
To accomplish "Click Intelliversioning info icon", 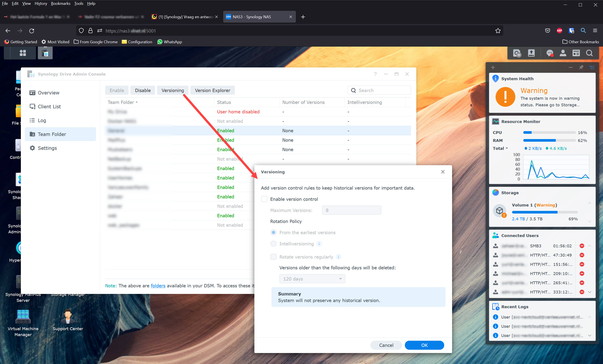I will (x=319, y=244).
